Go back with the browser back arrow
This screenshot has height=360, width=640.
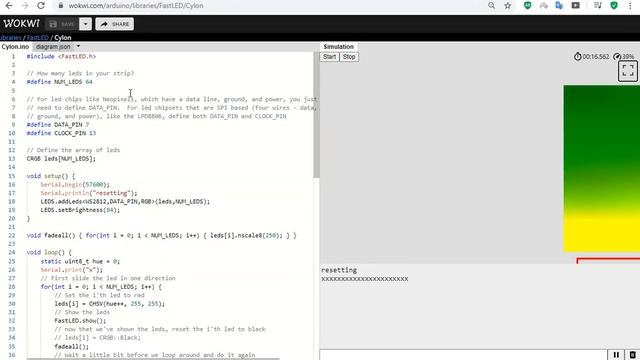tap(9, 6)
